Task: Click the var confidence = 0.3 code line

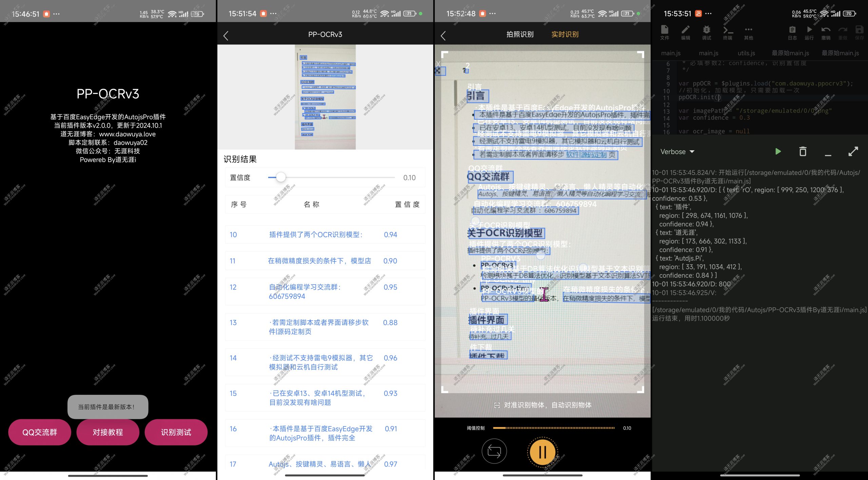Action: point(714,118)
